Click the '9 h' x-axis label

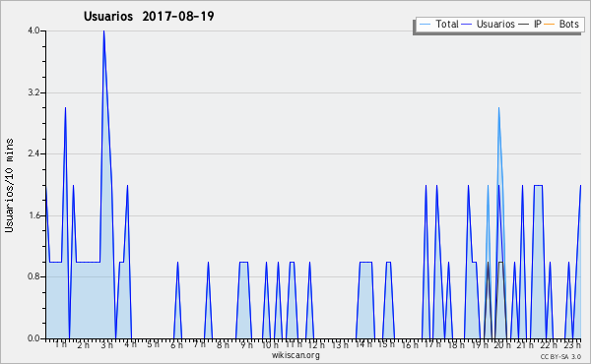246,344
